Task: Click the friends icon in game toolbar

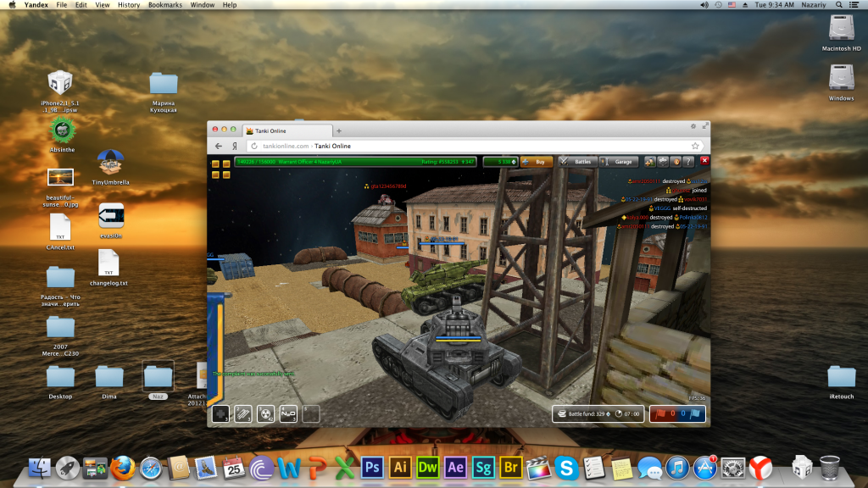Action: click(x=648, y=161)
